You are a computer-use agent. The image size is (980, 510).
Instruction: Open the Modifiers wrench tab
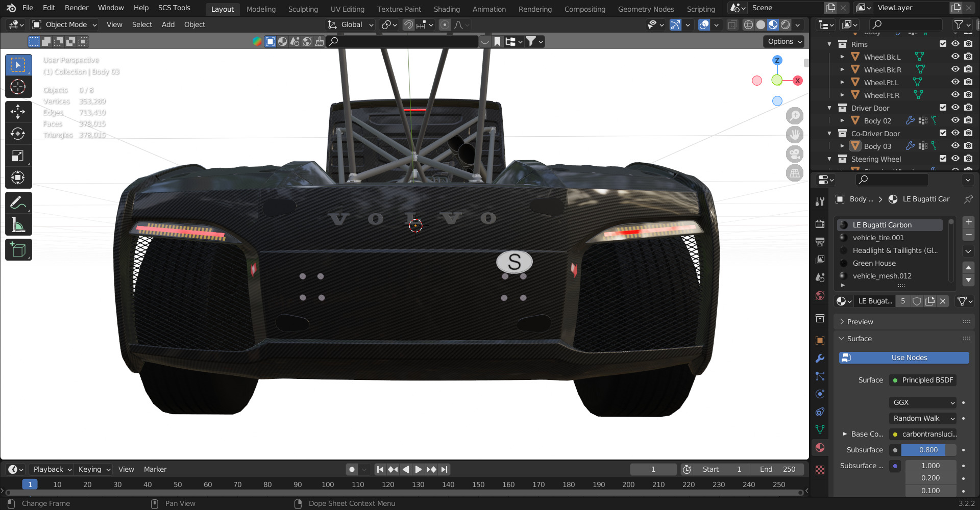click(x=820, y=358)
